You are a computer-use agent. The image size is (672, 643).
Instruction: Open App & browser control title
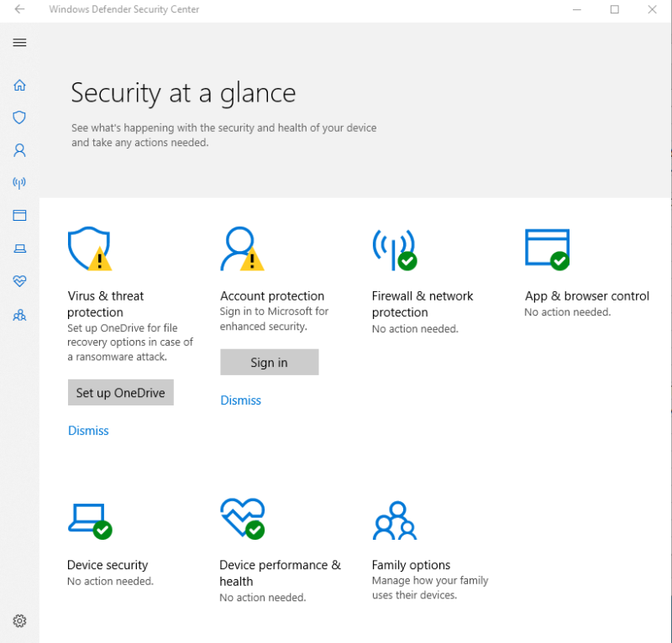pos(586,296)
